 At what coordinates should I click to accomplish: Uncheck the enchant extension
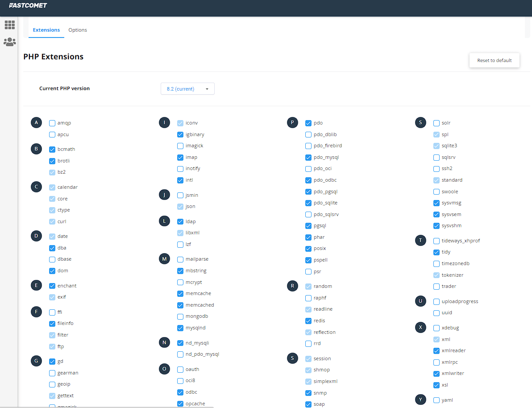point(52,286)
